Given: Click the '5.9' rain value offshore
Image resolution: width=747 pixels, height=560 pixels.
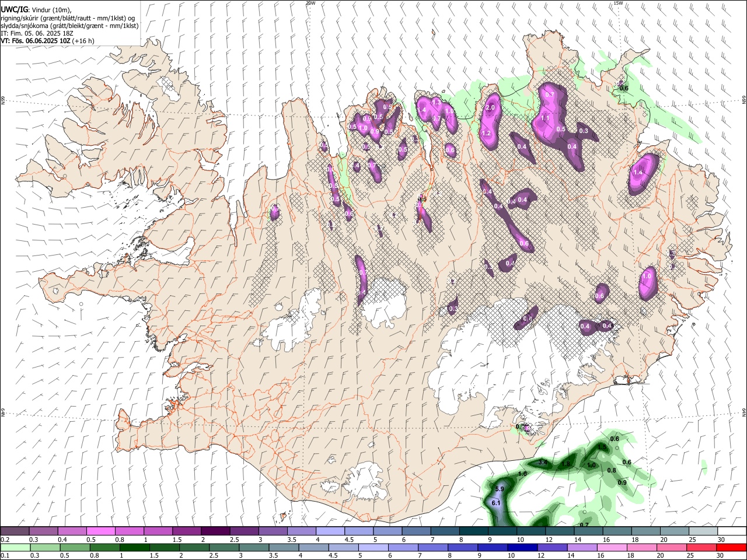Looking at the screenshot, I should (500, 489).
